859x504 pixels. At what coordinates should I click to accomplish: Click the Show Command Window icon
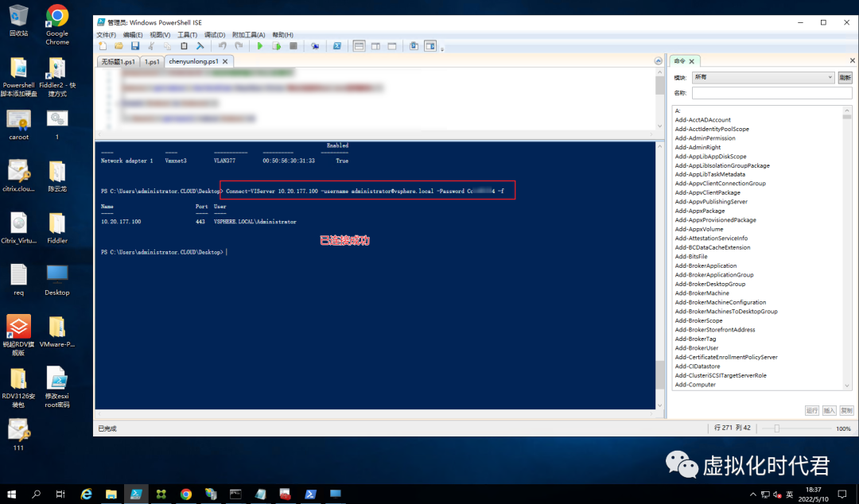point(414,47)
